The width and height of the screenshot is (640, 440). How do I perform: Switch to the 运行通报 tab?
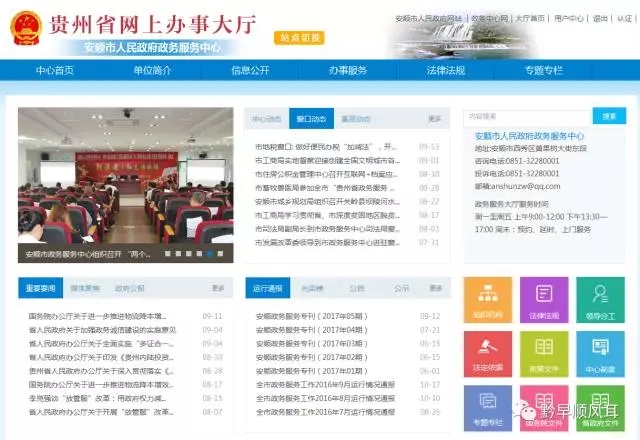pos(268,288)
